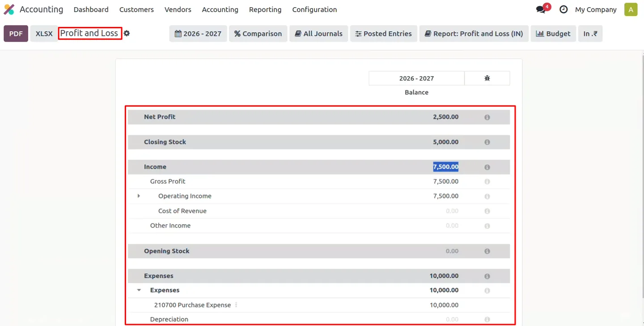Screen dimensions: 644x326
Task: Click the Net Profit balance 2,500.00
Action: (445, 117)
